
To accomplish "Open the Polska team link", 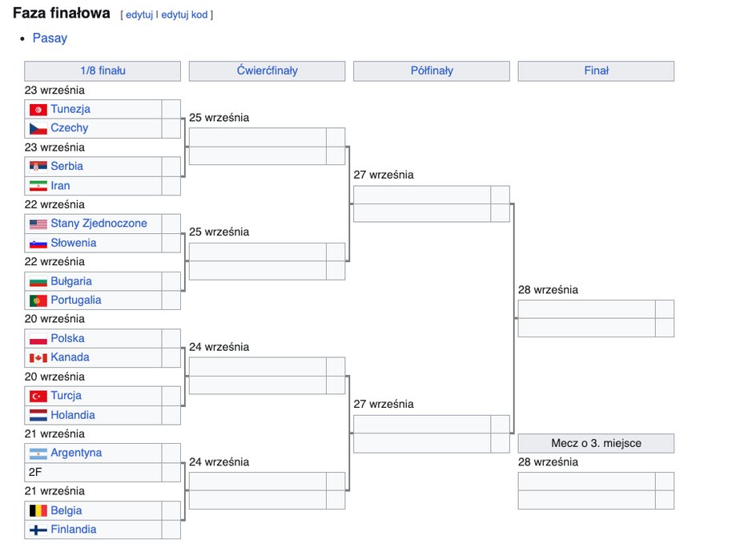I will pos(67,339).
